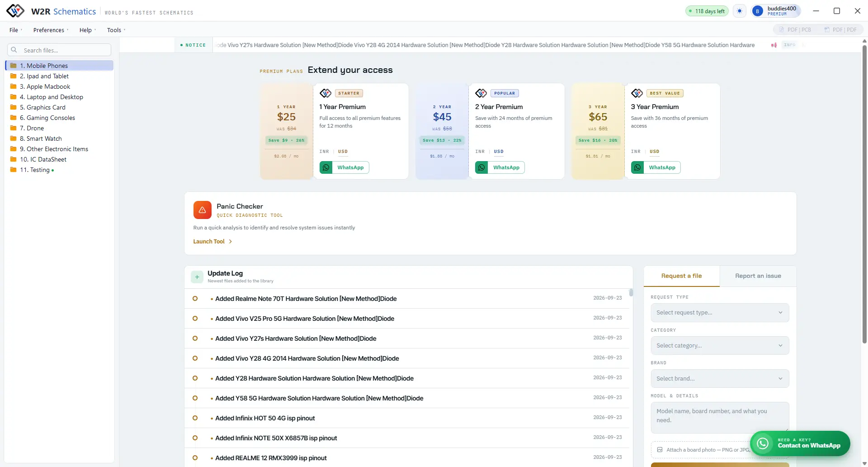This screenshot has height=467, width=868.
Task: Click the folder icon beside IC DataSheet
Action: (14, 159)
